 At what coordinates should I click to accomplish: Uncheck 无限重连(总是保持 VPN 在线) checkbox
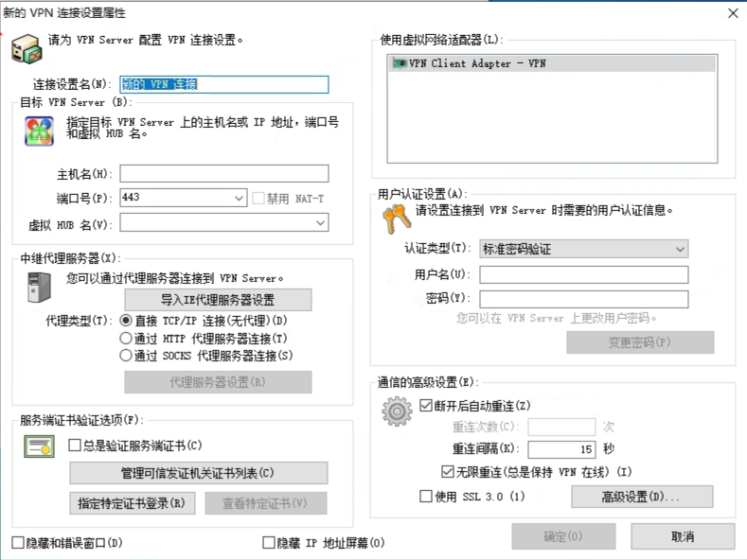click(448, 471)
